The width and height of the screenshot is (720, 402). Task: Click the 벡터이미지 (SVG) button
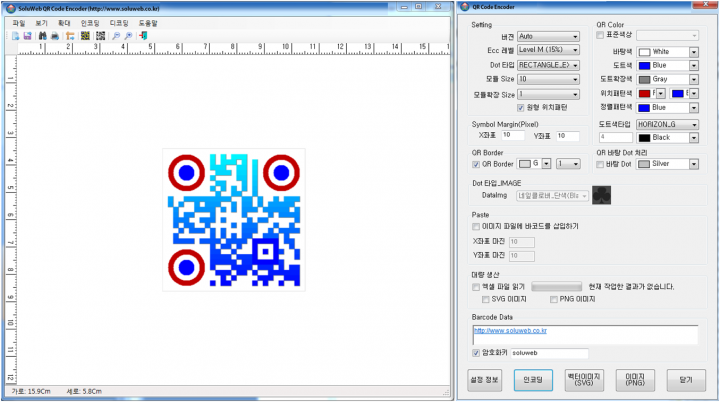pyautogui.click(x=584, y=380)
